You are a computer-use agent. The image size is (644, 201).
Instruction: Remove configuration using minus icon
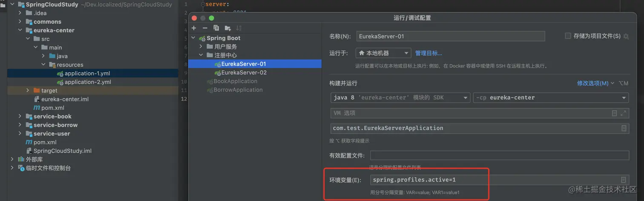pos(205,28)
